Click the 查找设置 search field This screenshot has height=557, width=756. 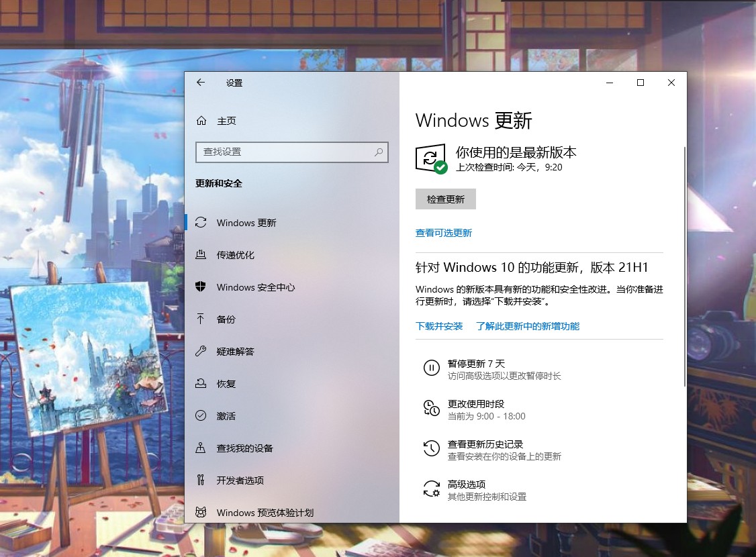tap(291, 152)
